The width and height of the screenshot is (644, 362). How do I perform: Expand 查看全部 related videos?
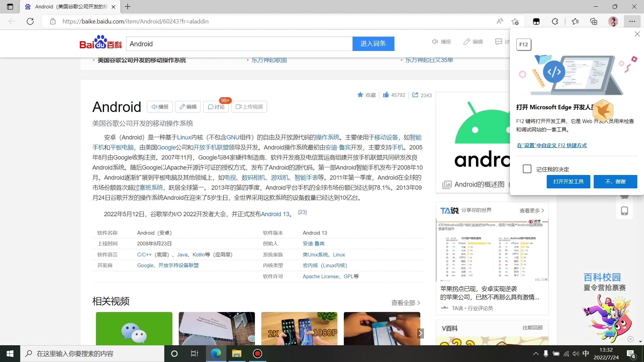(x=406, y=303)
